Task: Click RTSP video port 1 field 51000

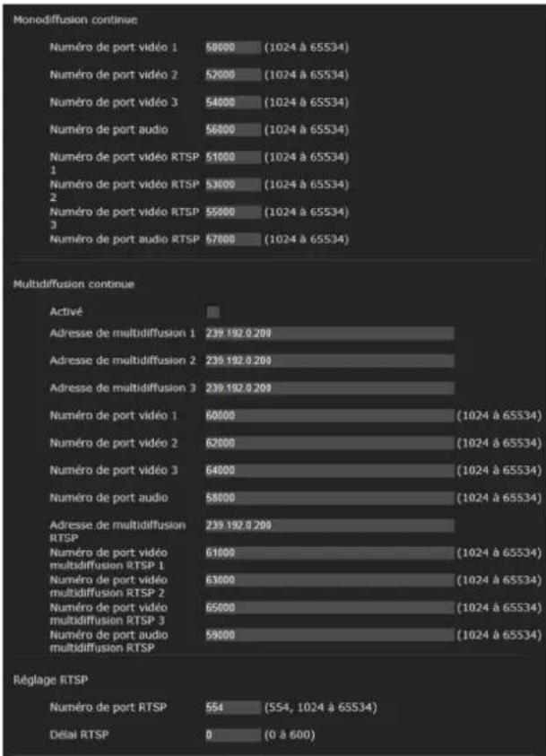Action: click(x=233, y=157)
